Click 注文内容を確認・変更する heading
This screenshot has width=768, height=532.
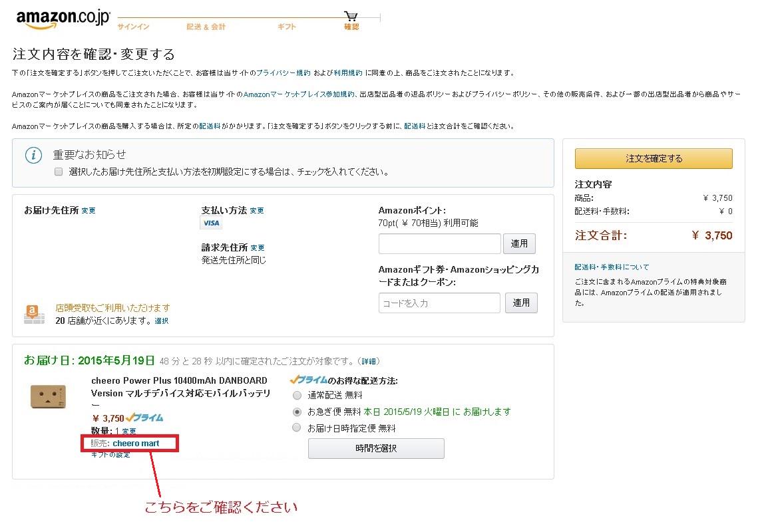pos(94,55)
